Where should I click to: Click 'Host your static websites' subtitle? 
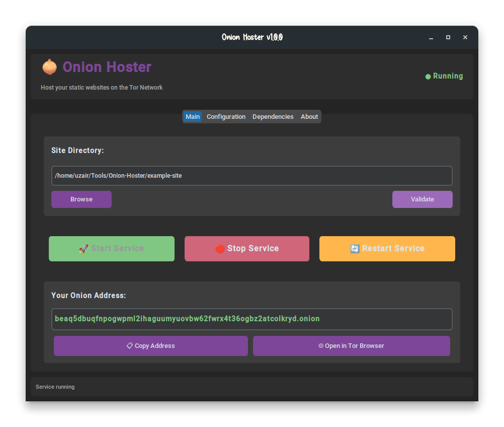click(x=102, y=88)
